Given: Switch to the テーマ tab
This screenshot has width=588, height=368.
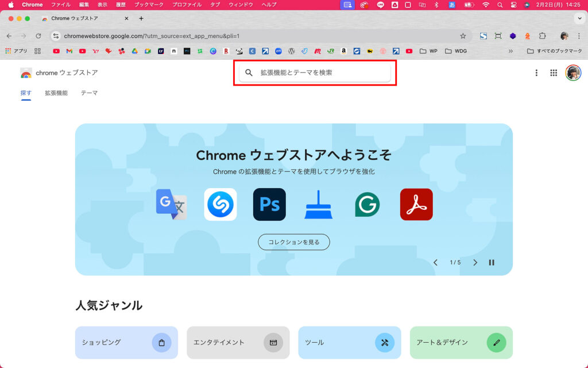Looking at the screenshot, I should click(89, 93).
